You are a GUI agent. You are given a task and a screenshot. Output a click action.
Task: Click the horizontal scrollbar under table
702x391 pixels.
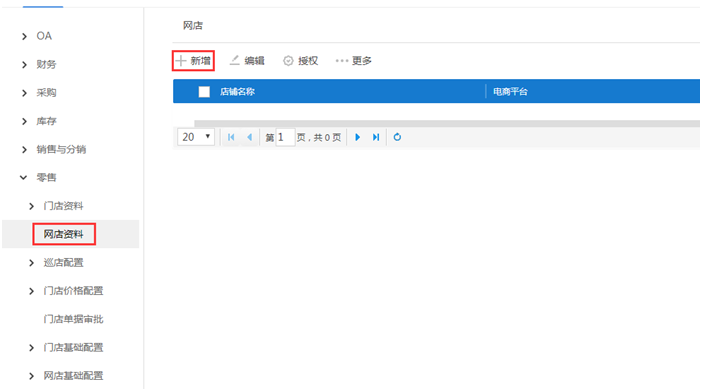click(x=447, y=123)
